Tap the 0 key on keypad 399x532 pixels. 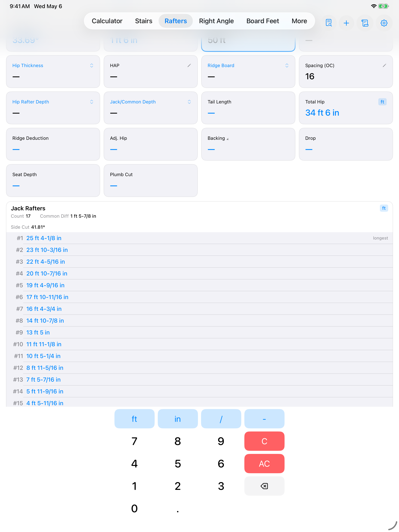(x=134, y=508)
